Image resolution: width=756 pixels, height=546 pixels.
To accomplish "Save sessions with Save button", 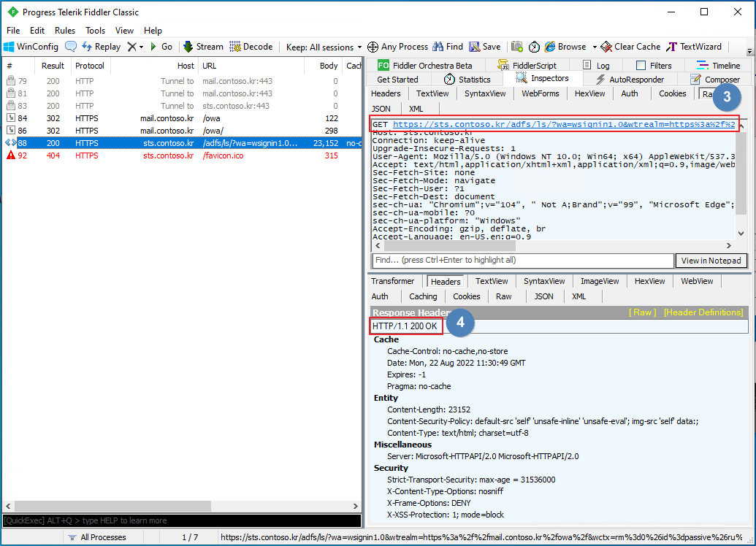I will [x=485, y=47].
